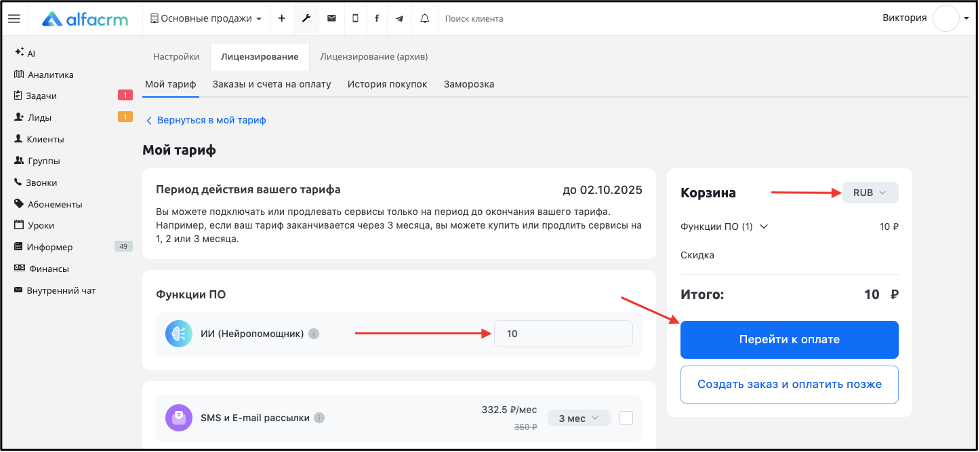The height and width of the screenshot is (452, 979).
Task: Open the hamburger menu icon
Action: coord(14,19)
